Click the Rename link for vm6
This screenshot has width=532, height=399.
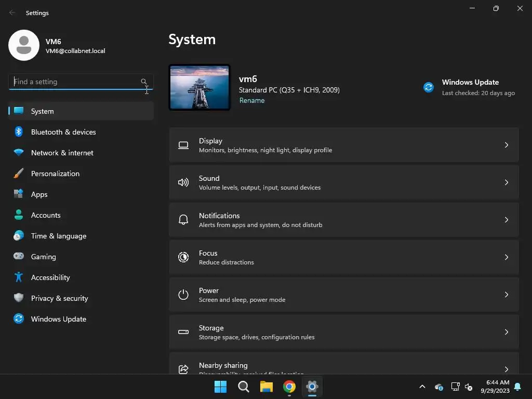coord(252,100)
